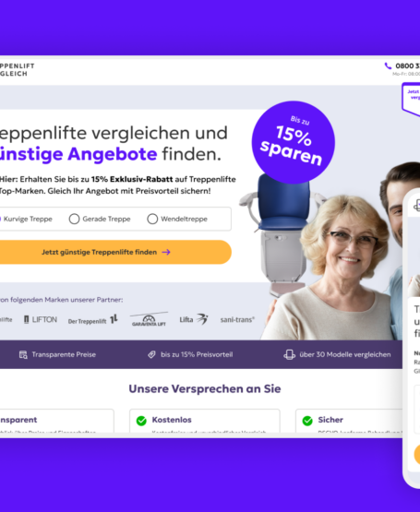The height and width of the screenshot is (512, 420).
Task: Click the stairlift icon beside über 30 Modelle
Action: (x=289, y=354)
